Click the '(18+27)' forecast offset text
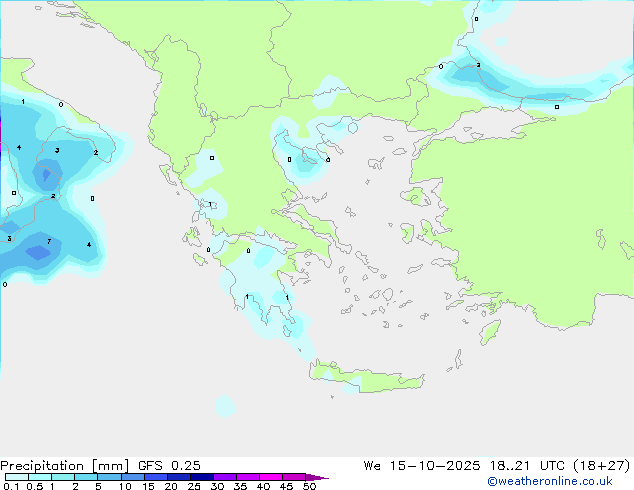Screen dimensions: 634x490 [x=602, y=466]
